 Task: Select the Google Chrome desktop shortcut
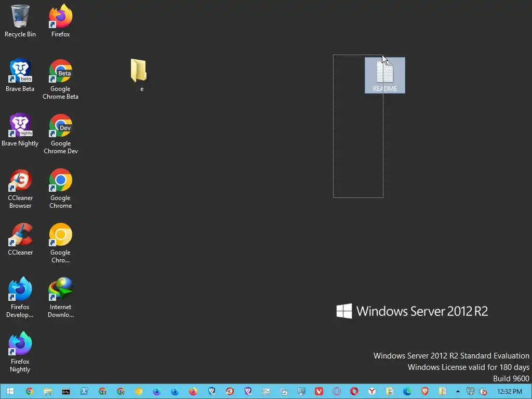click(60, 188)
